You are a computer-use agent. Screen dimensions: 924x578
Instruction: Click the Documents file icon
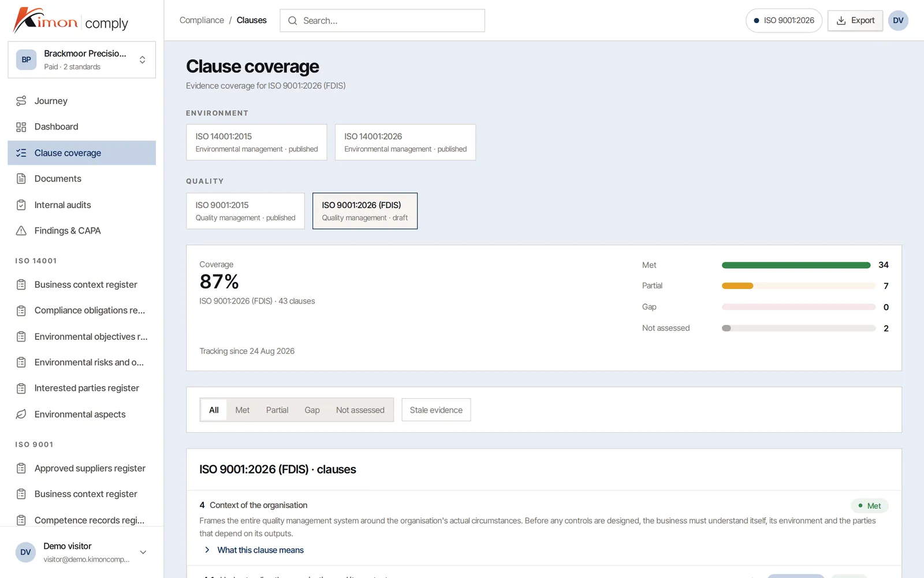click(21, 179)
